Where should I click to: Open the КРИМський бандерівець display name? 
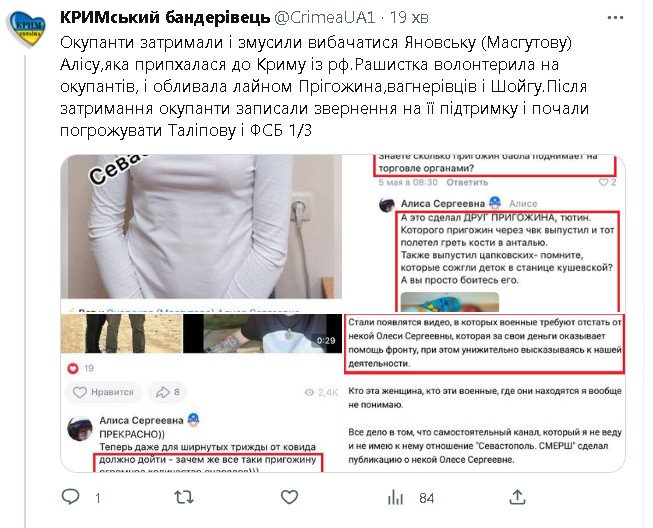[165, 17]
